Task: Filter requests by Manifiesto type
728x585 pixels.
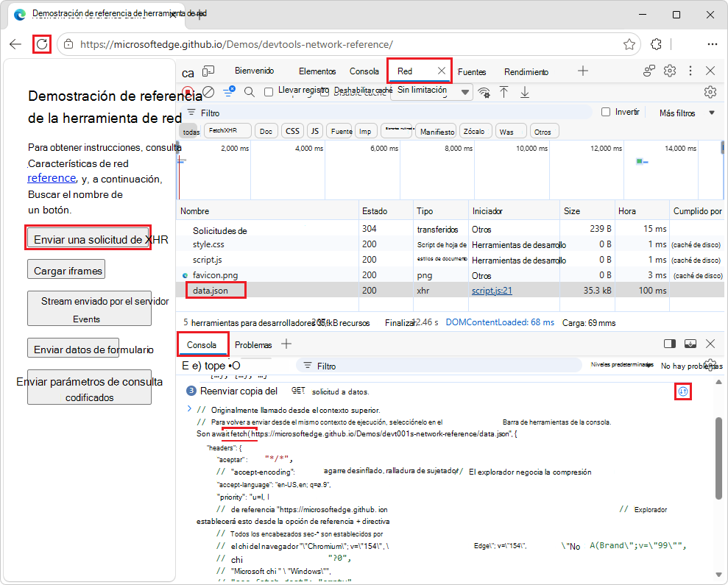Action: pyautogui.click(x=437, y=132)
